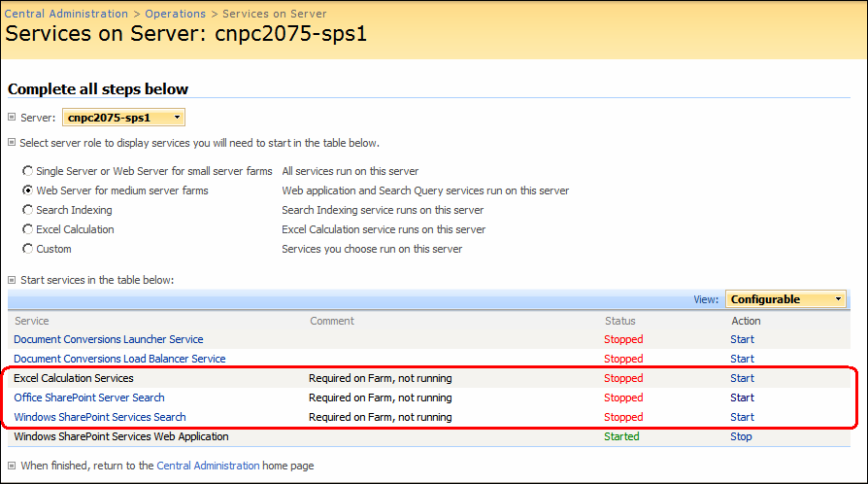
Task: Click 'All services run on this server' description
Action: click(x=350, y=171)
